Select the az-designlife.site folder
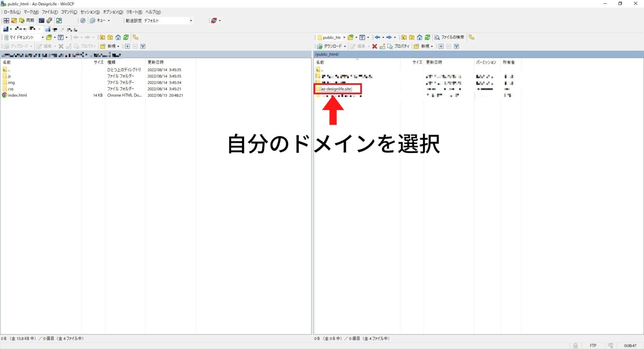The width and height of the screenshot is (644, 349). click(x=336, y=89)
